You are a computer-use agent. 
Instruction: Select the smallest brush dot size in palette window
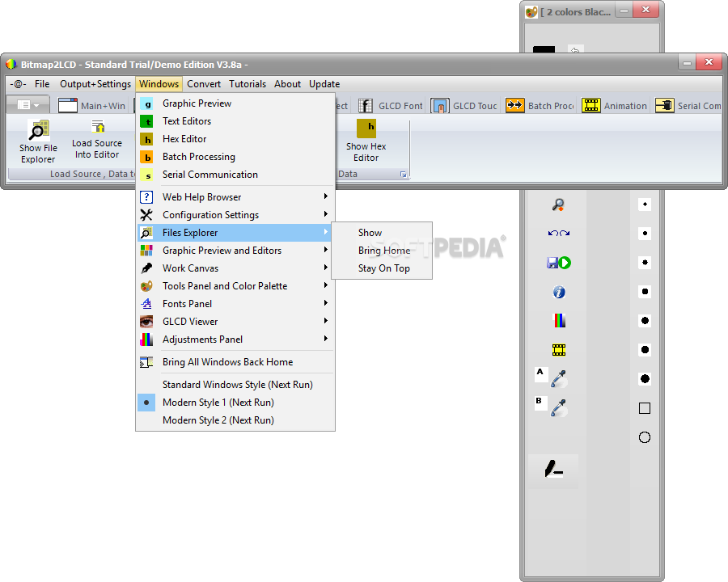pos(645,205)
